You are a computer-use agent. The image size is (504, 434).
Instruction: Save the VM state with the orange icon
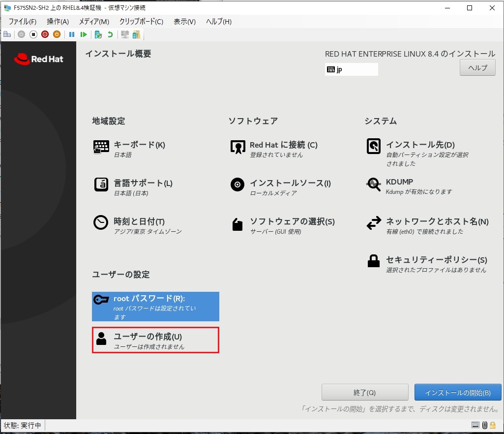(x=57, y=34)
